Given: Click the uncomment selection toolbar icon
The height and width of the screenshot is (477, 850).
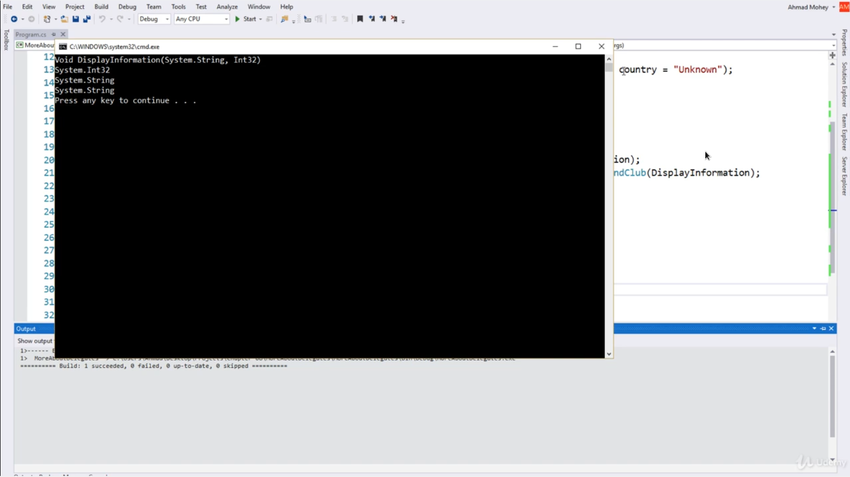Looking at the screenshot, I should [x=319, y=19].
